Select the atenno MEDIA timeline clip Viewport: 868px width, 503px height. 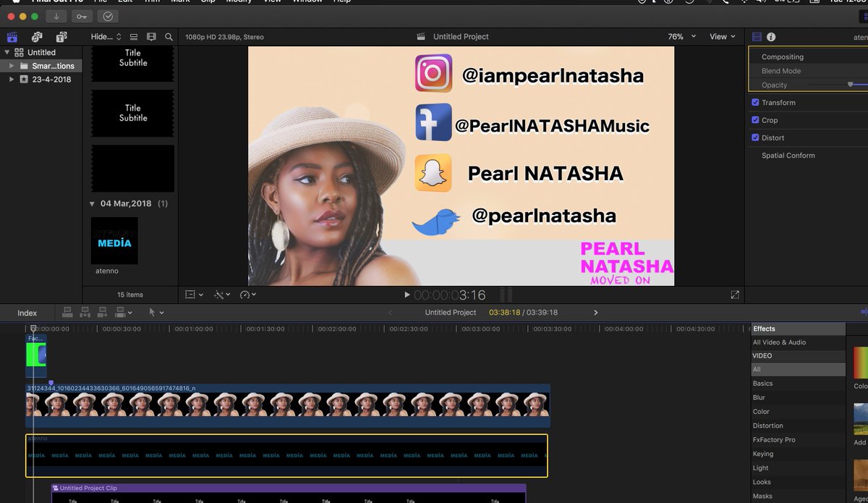click(x=286, y=455)
